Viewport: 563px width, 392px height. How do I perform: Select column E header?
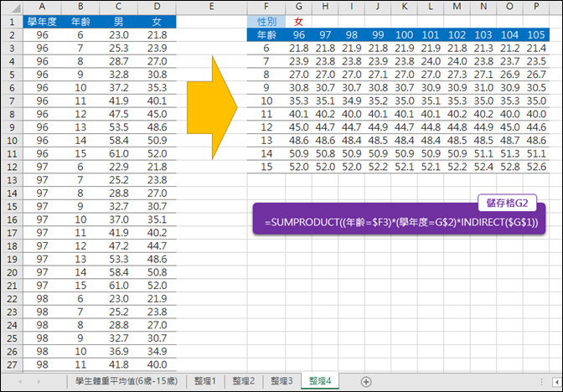click(x=211, y=7)
